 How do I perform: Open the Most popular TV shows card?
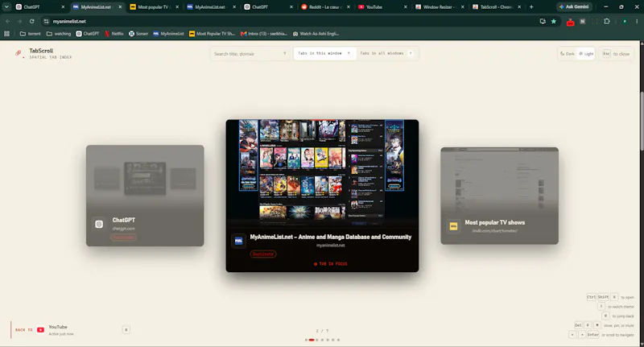[499, 196]
